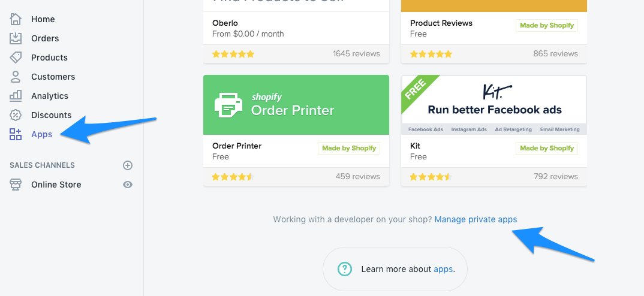Click the Online Store storefront icon

16,185
